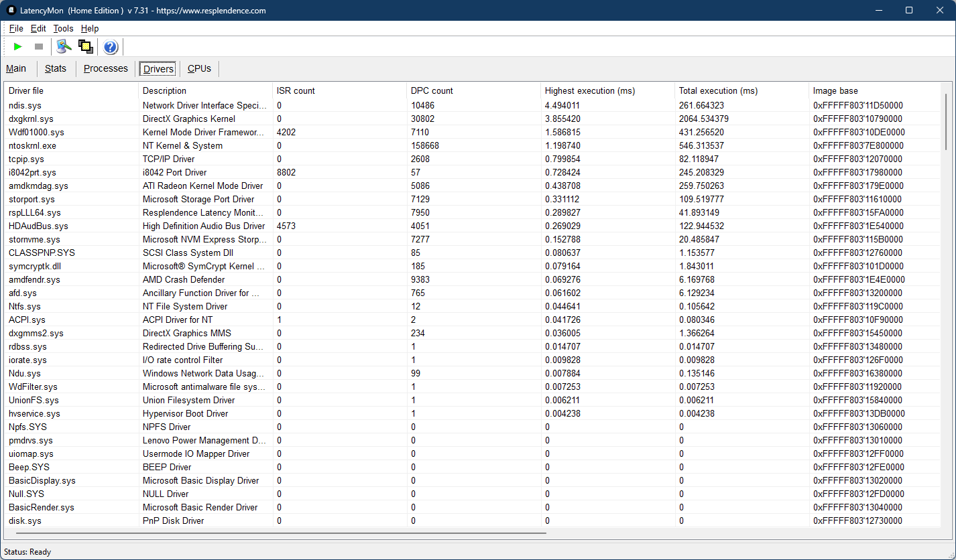Switch to the CPUs tab
The height and width of the screenshot is (560, 956).
click(199, 68)
